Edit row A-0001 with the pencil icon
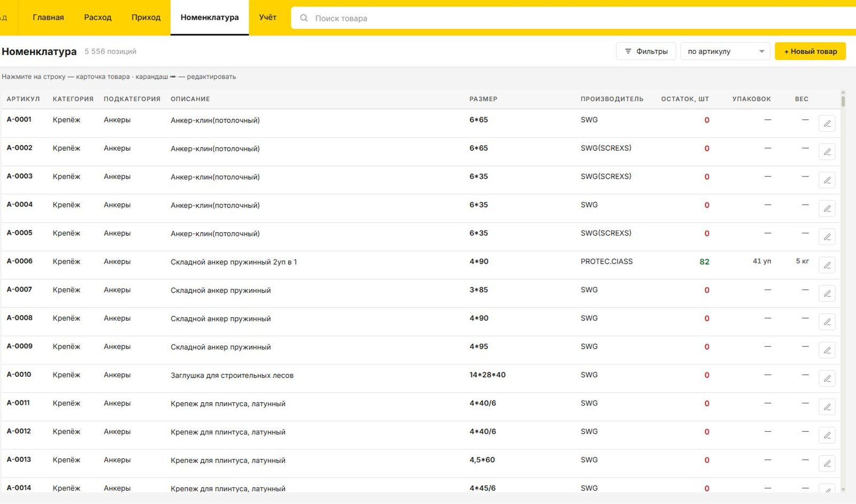 pyautogui.click(x=827, y=124)
